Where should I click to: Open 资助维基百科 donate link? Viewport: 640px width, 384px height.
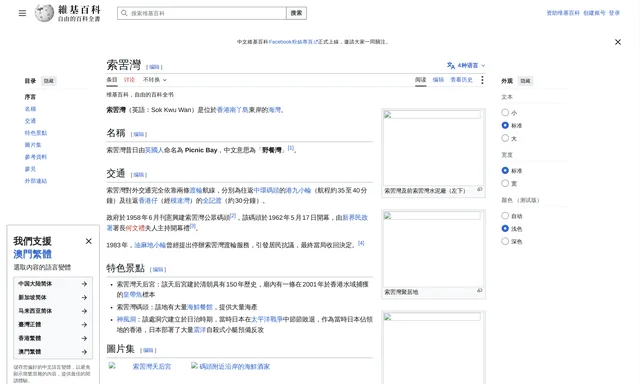point(563,13)
